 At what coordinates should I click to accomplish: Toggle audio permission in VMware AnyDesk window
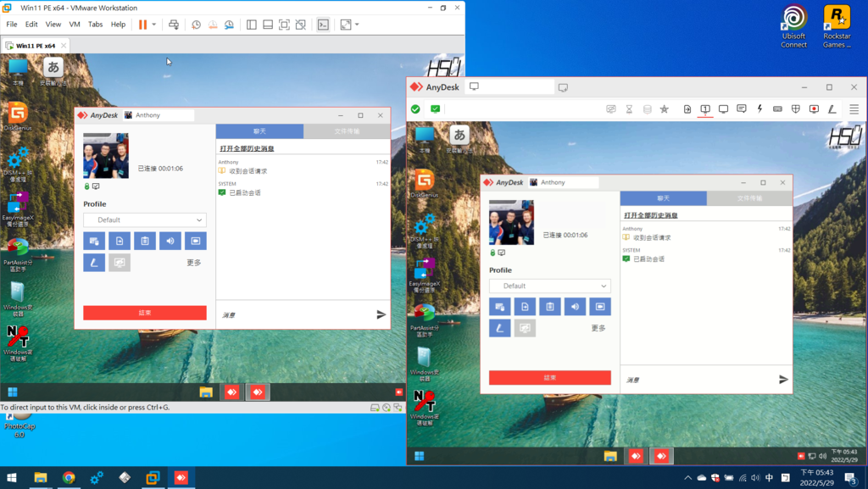point(170,241)
